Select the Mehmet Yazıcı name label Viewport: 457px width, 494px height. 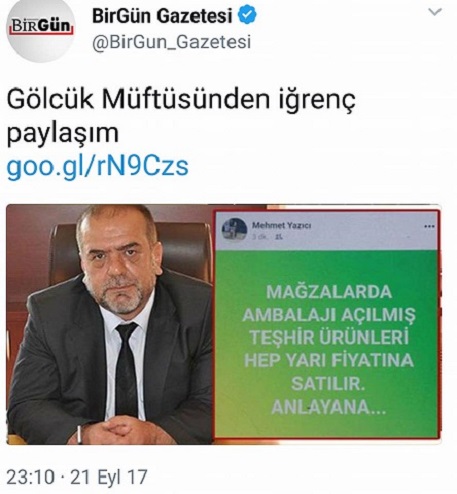[x=281, y=225]
